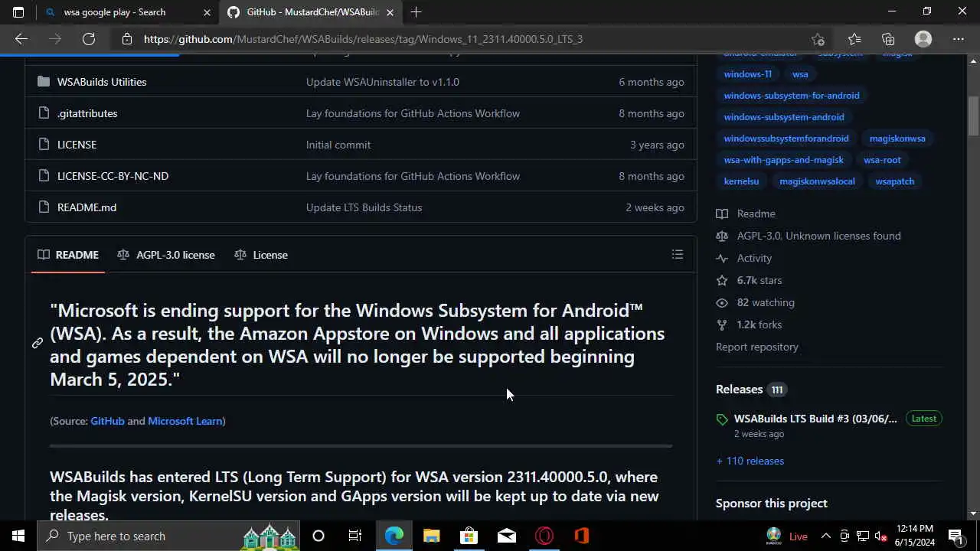Open File Explorer from taskbar
The image size is (980, 551).
[x=431, y=536]
